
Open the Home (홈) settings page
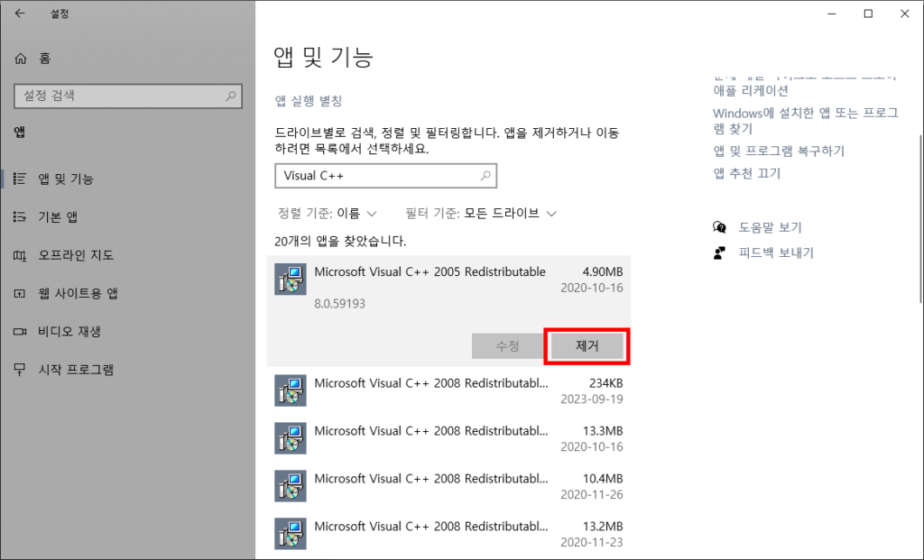point(33,59)
